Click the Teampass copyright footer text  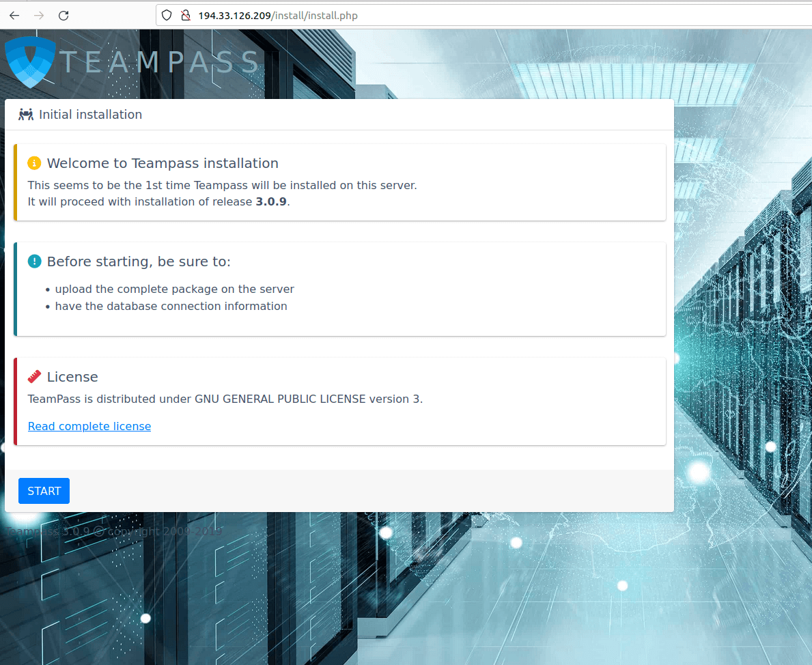coord(113,531)
